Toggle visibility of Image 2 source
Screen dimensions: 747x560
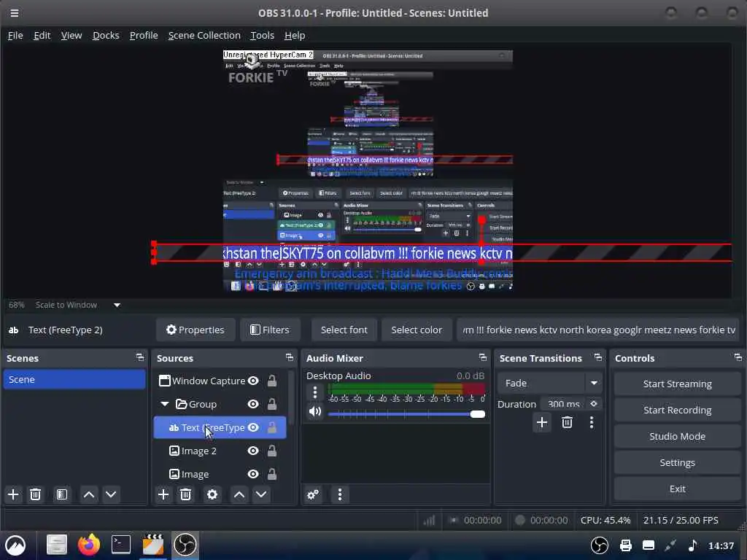tap(253, 451)
